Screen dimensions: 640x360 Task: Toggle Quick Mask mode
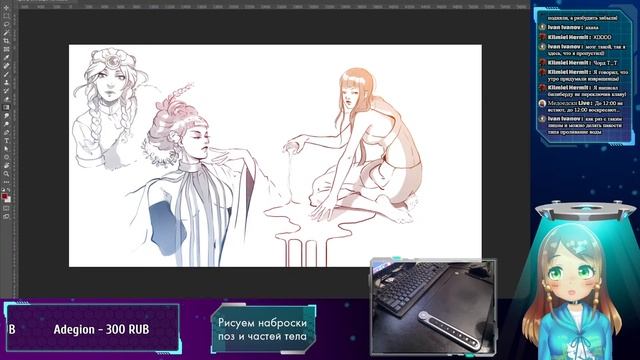coord(6,209)
